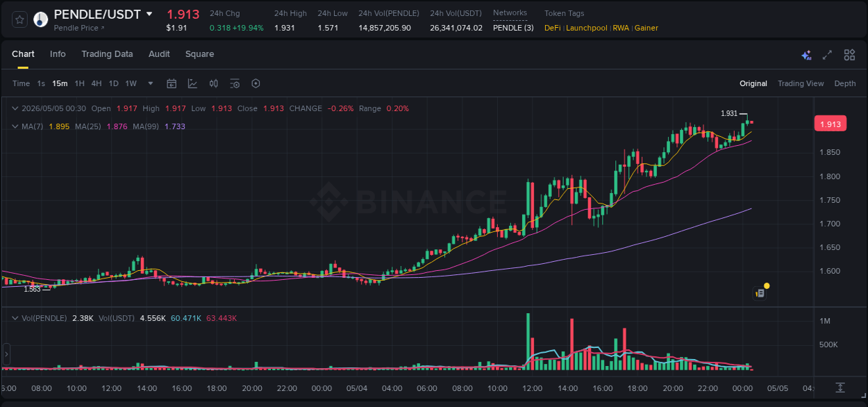Open the PENDLE/USDT pair selector arrow
This screenshot has width=868, height=407.
coord(149,14)
